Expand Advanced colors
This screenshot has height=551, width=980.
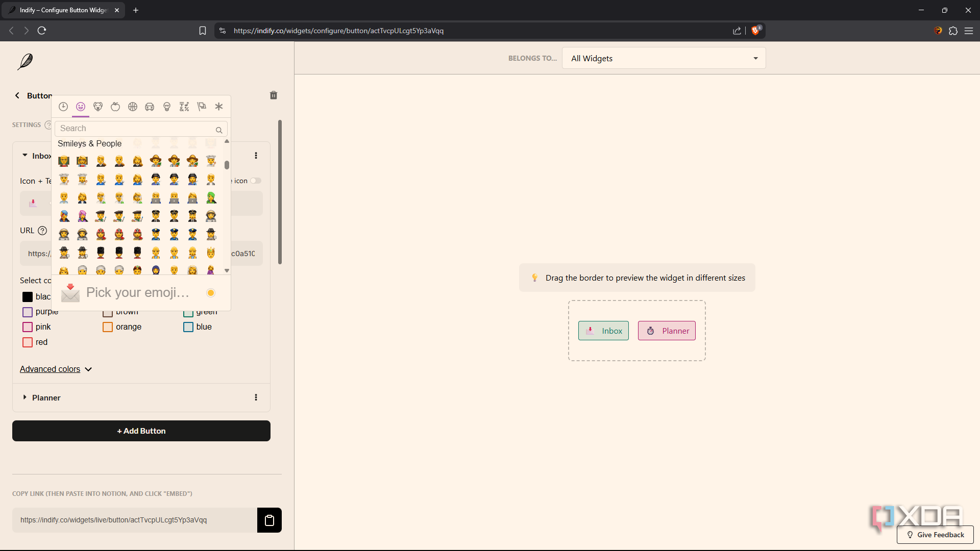pos(56,369)
